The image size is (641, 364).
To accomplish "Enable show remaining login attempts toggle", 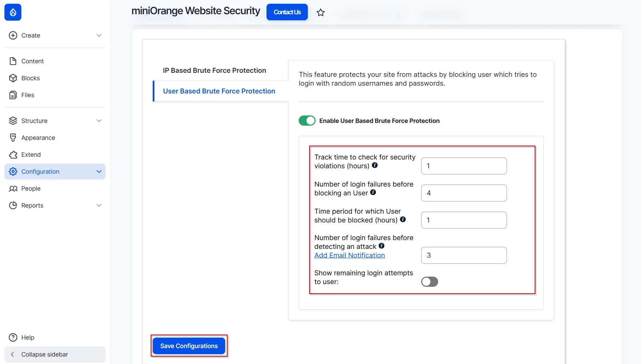I will tap(429, 282).
